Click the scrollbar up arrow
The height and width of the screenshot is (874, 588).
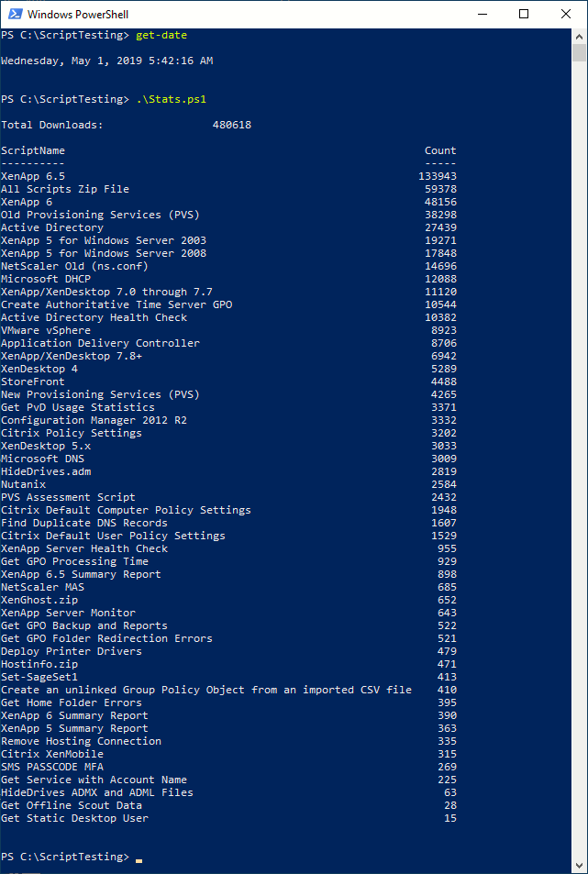tap(580, 35)
